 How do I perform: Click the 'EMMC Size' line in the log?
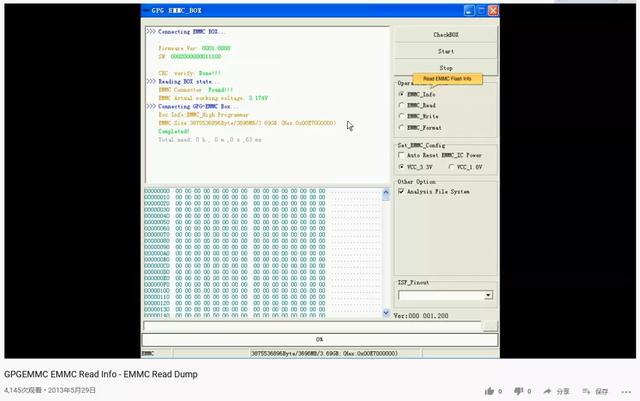(247, 123)
